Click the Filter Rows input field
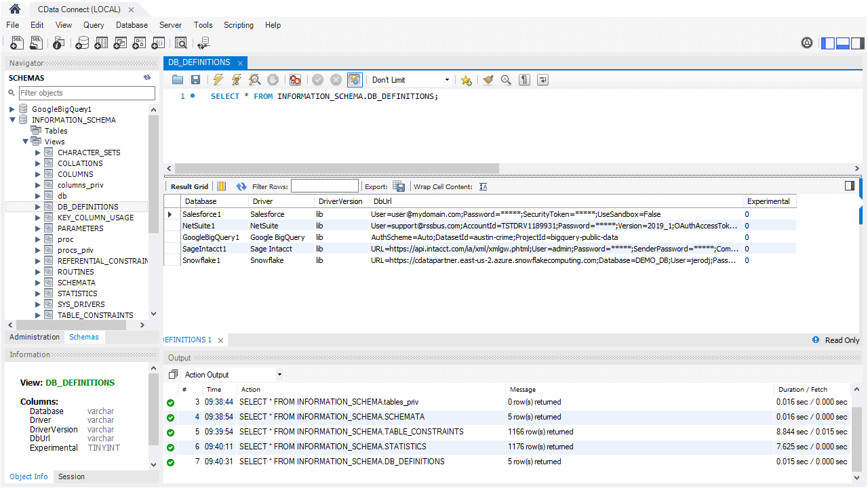Viewport: 868px width, 488px height. [324, 186]
